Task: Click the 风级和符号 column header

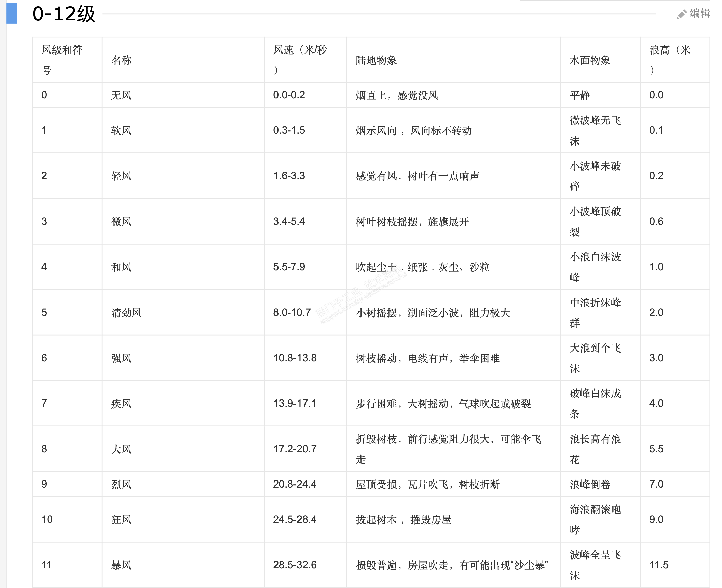Action: point(62,60)
